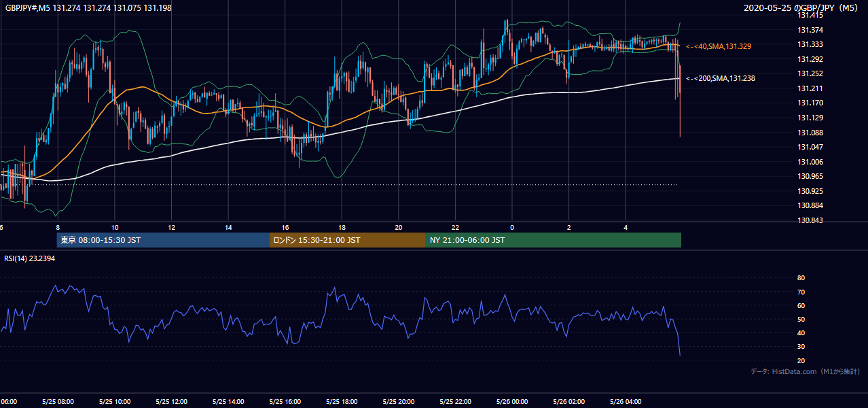Click the 5/25 18:00 date axis label
868x408 pixels.
342,402
